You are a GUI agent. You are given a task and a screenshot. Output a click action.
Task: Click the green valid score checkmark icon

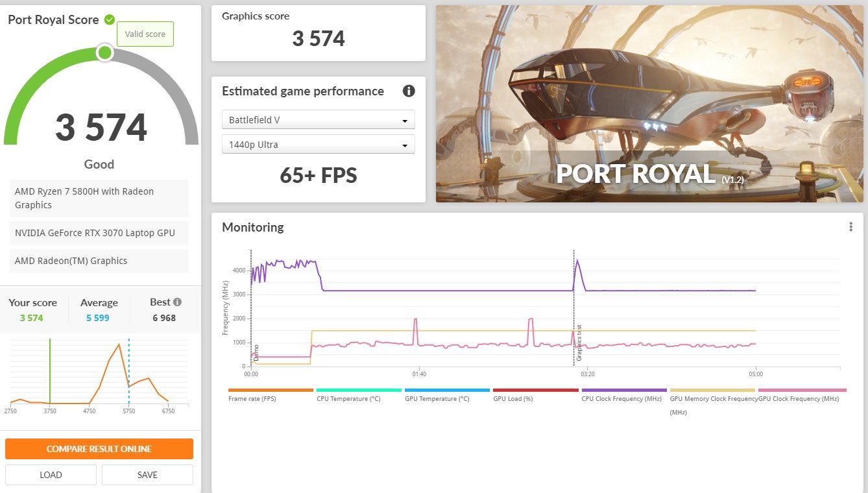pyautogui.click(x=110, y=19)
